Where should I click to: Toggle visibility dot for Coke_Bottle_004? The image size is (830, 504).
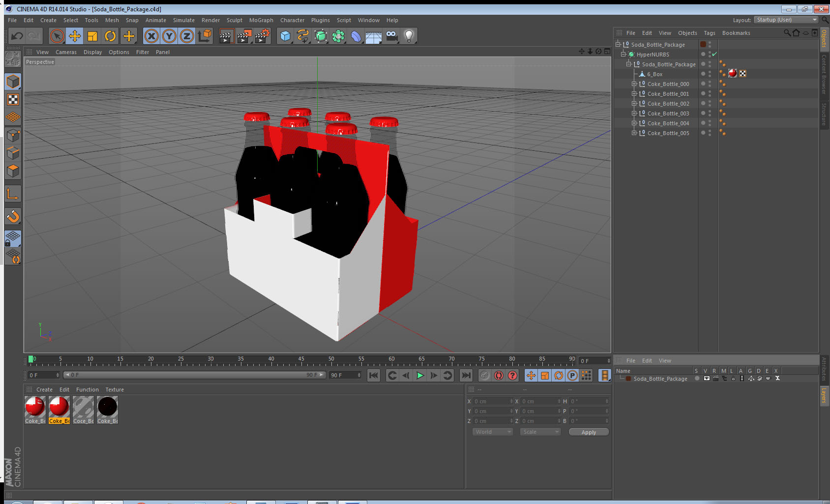(703, 123)
